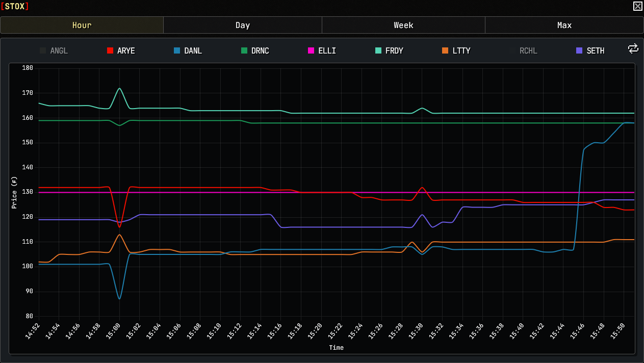Image resolution: width=644 pixels, height=363 pixels.
Task: Switch to the Week tab
Action: [403, 25]
